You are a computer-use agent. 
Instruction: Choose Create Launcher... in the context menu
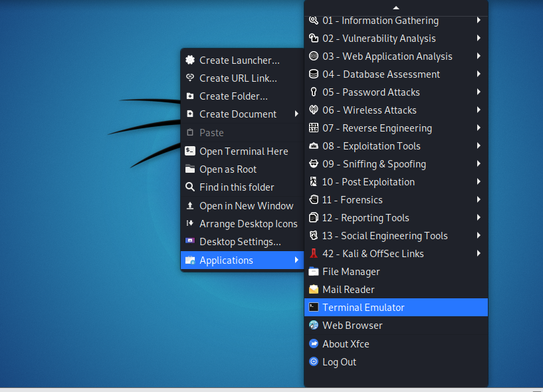[x=242, y=60]
